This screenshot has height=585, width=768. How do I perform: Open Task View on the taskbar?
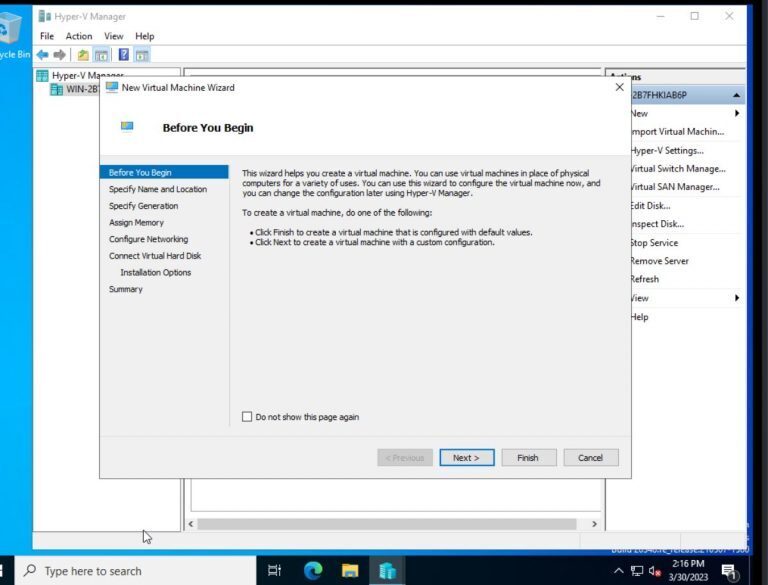click(x=275, y=570)
